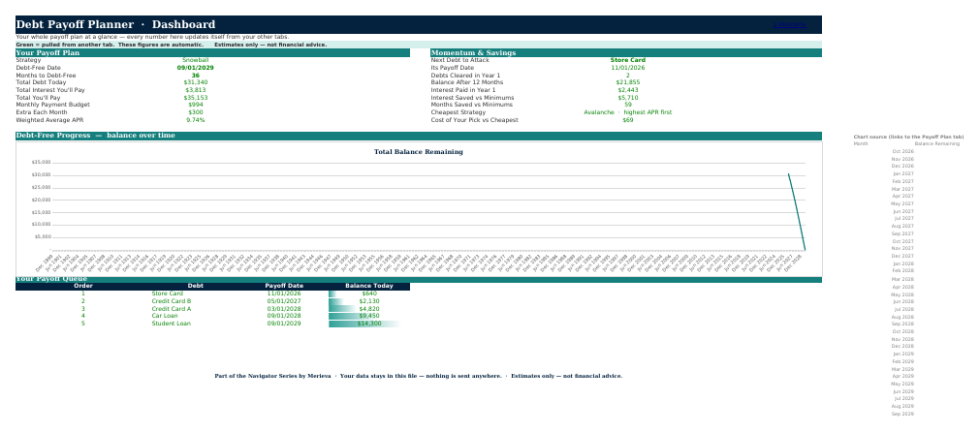This screenshot has height=432, width=980.
Task: Select the Debt Payoff Planner Dashboard title
Action: (115, 24)
